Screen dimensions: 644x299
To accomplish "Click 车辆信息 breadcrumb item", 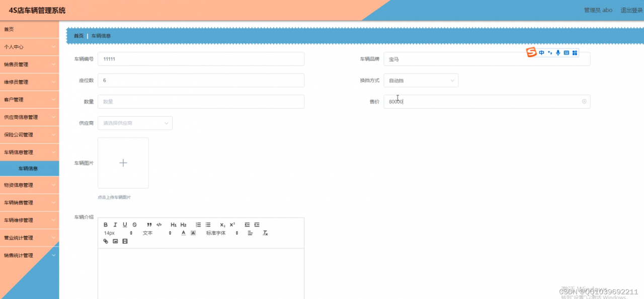I will tap(101, 36).
